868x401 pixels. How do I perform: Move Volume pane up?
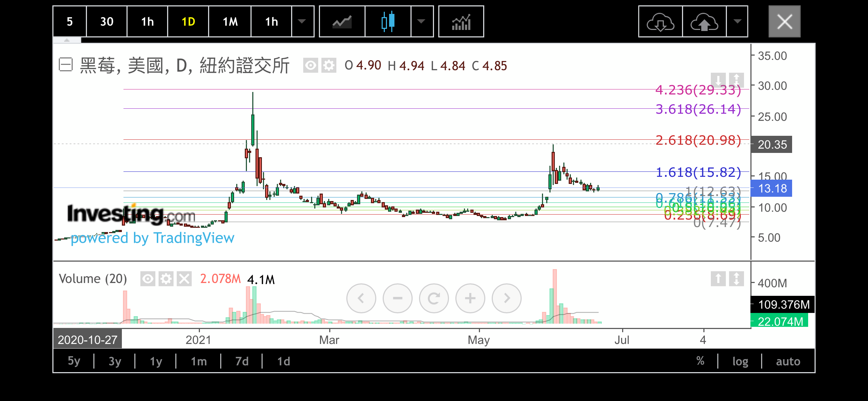point(718,278)
